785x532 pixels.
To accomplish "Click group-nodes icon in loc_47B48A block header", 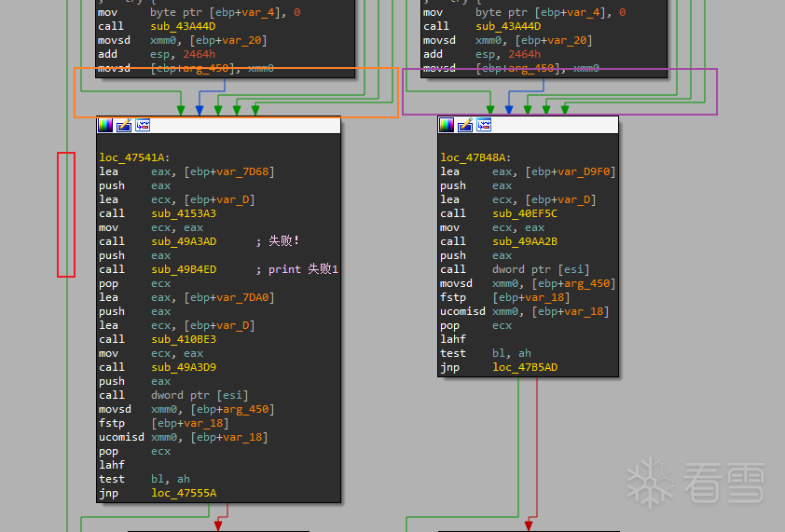I will [484, 125].
